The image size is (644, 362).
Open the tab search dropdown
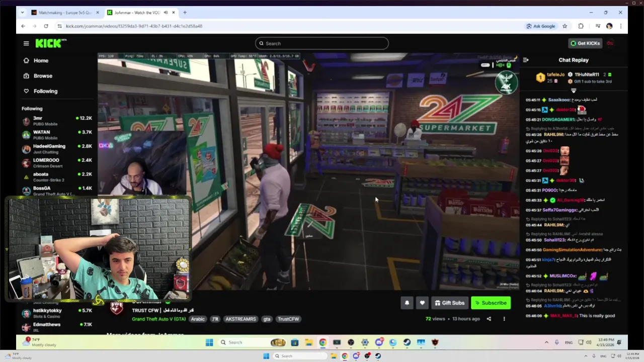point(22,13)
